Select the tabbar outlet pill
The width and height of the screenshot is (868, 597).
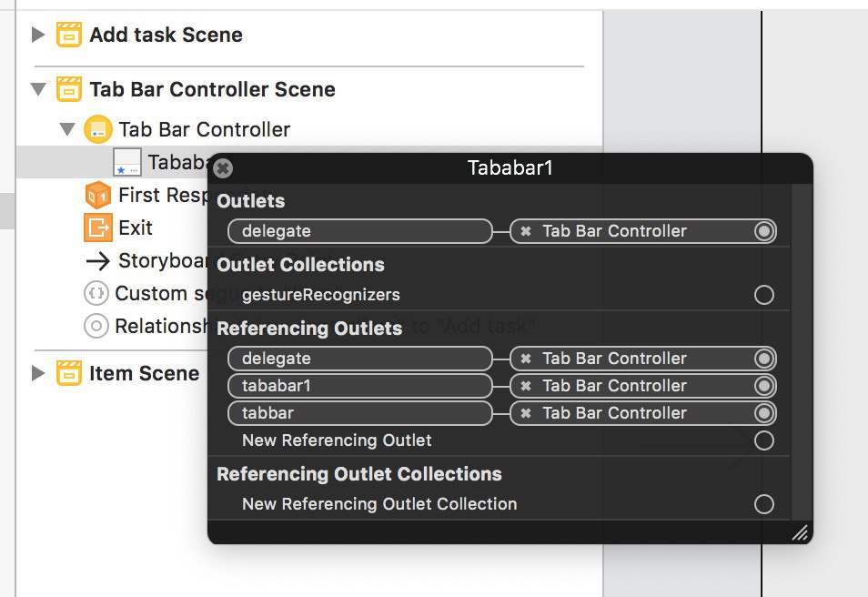tap(359, 413)
